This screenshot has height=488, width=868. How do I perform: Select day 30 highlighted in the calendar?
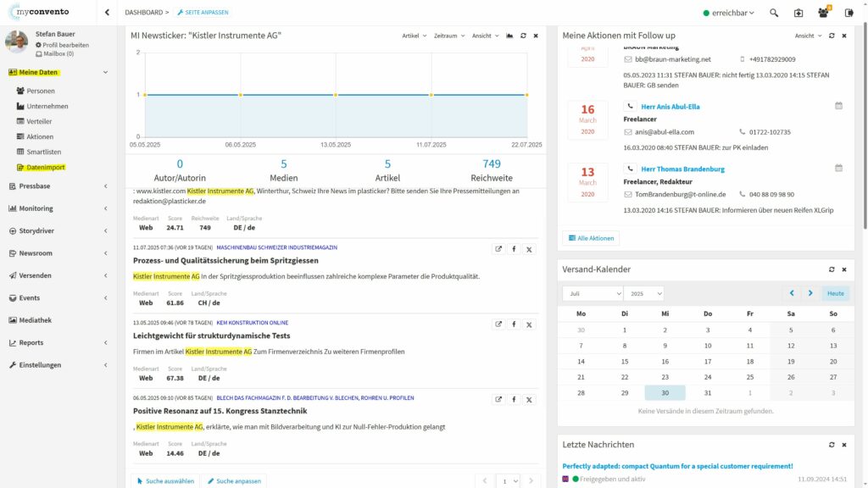(665, 393)
